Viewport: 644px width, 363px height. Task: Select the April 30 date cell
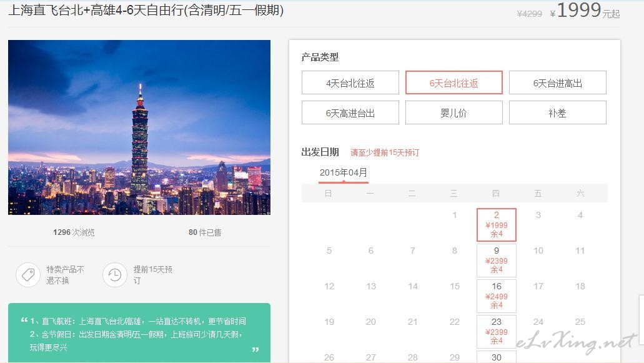point(496,357)
